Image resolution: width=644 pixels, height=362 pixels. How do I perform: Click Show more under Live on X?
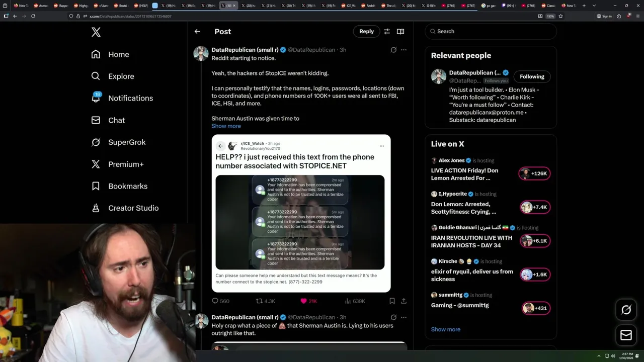pyautogui.click(x=446, y=329)
